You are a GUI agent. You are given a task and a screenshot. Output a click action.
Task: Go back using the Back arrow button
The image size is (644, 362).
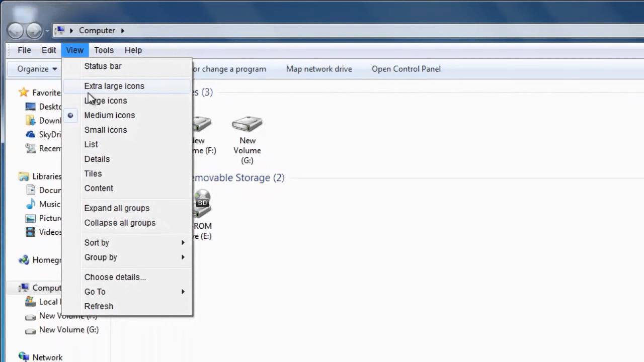[16, 31]
